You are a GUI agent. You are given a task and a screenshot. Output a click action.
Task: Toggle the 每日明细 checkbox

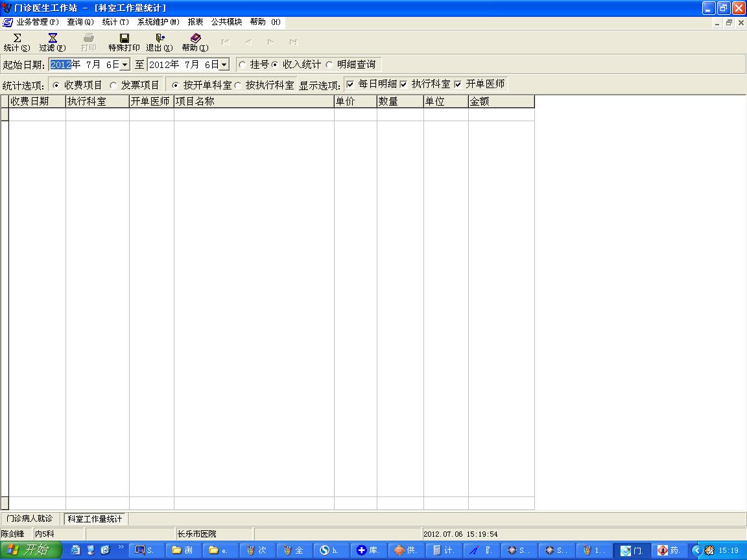pos(350,84)
